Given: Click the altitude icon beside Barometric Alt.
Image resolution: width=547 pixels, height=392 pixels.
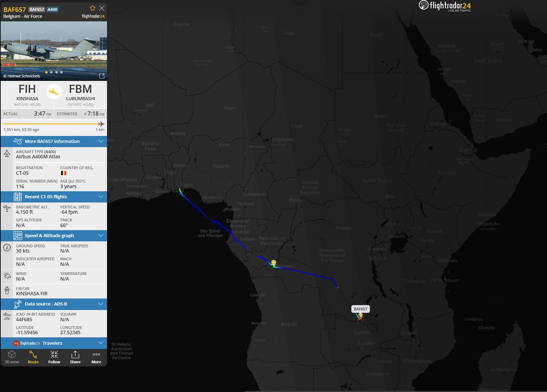Looking at the screenshot, I should pos(7,209).
